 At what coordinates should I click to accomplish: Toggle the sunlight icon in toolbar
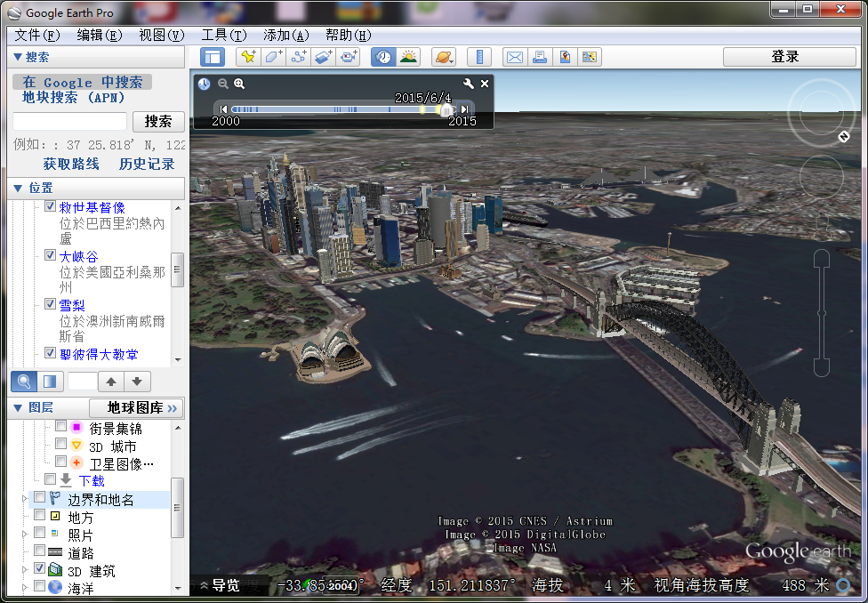point(408,57)
